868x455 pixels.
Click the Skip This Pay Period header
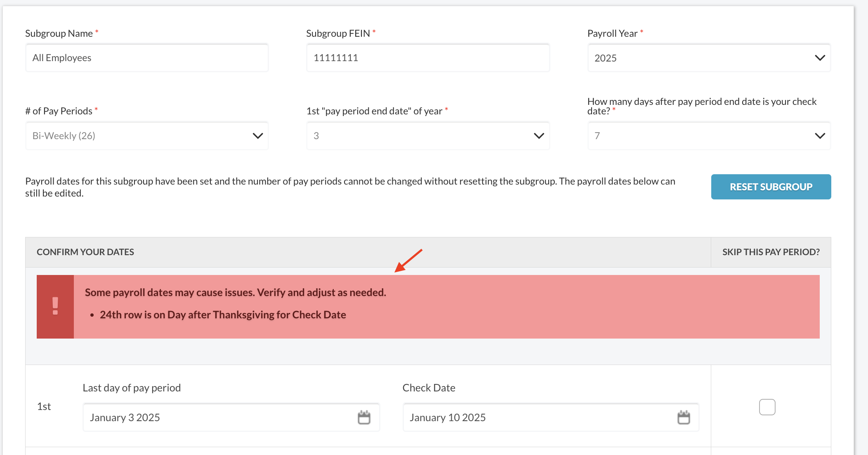click(771, 252)
